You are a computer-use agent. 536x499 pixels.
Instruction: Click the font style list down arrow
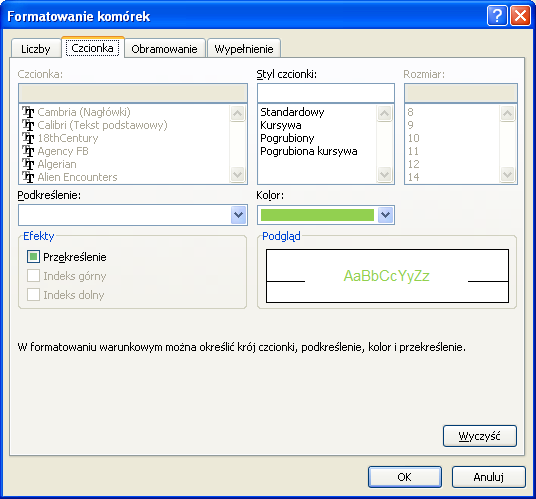(385, 175)
